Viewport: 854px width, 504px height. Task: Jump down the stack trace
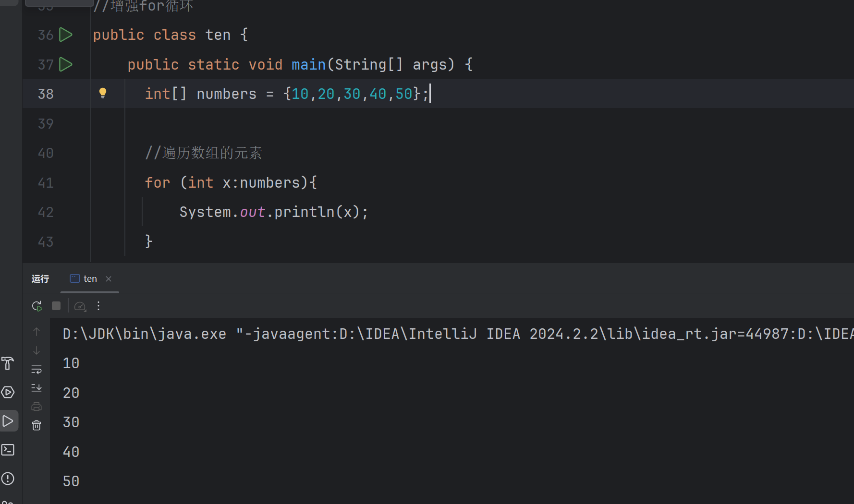click(x=37, y=350)
